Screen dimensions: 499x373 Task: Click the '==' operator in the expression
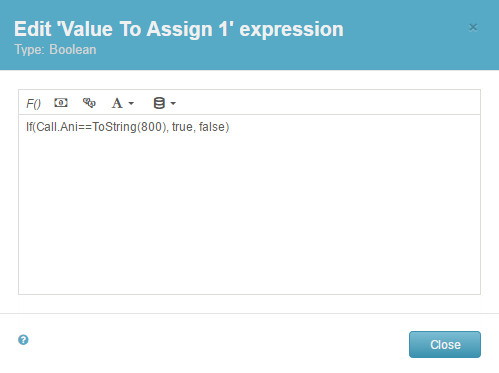click(85, 127)
